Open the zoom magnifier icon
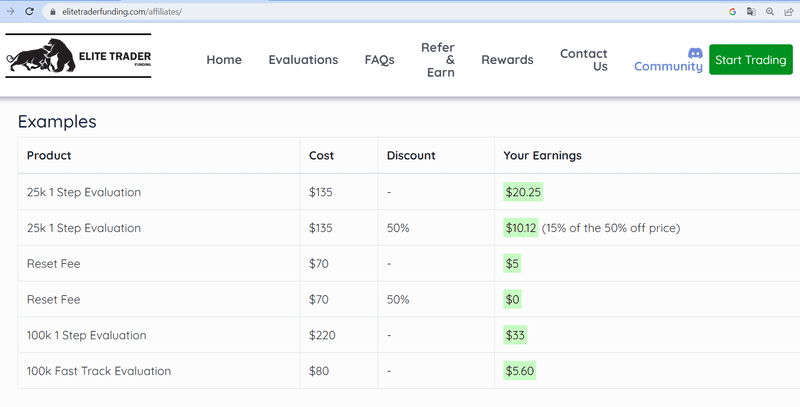The height and width of the screenshot is (407, 800). (x=770, y=12)
